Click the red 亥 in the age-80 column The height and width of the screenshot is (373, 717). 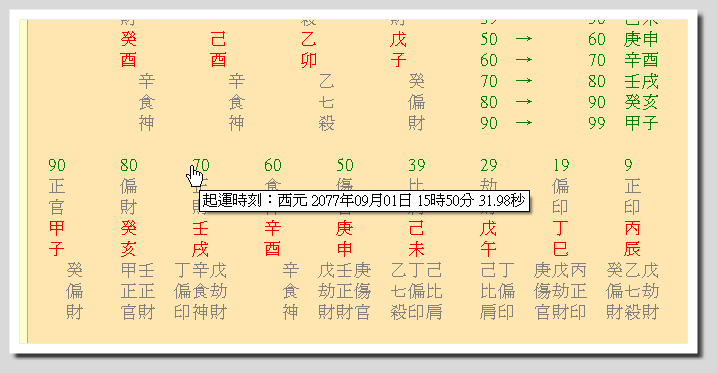point(128,249)
